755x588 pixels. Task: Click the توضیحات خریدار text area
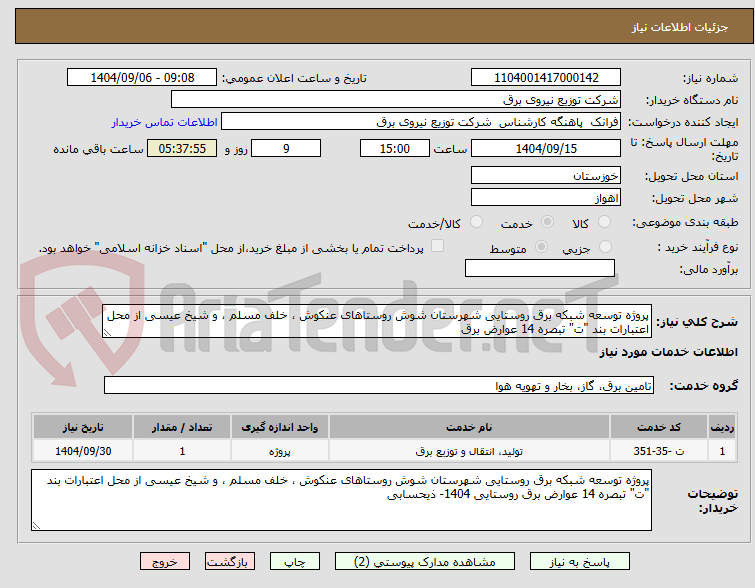pyautogui.click(x=341, y=500)
